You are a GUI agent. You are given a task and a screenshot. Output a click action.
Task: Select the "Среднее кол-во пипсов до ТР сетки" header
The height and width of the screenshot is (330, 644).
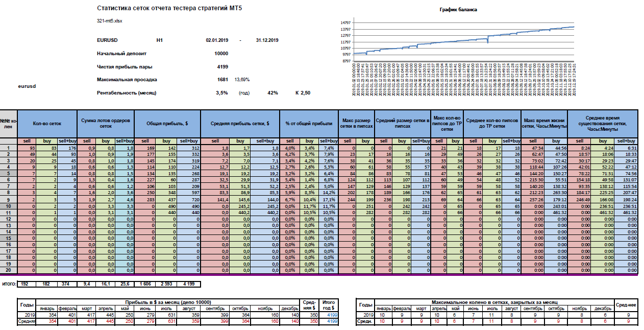tap(491, 123)
